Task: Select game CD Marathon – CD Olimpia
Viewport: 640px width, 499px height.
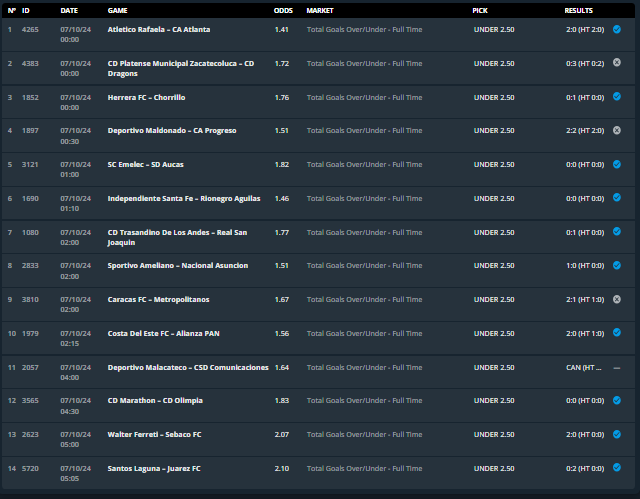Action: pyautogui.click(x=155, y=401)
